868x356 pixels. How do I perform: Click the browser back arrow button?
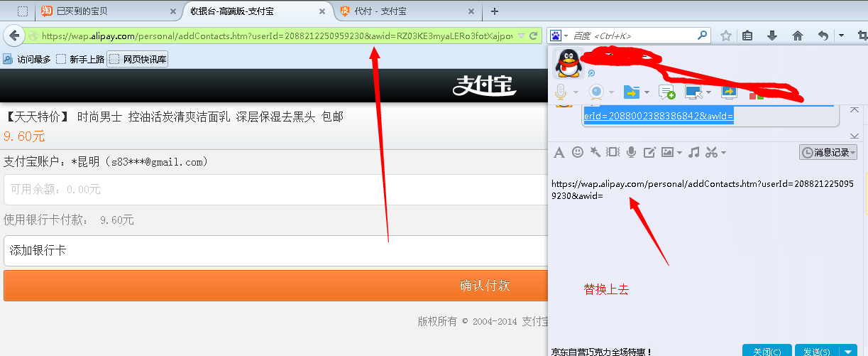13,35
